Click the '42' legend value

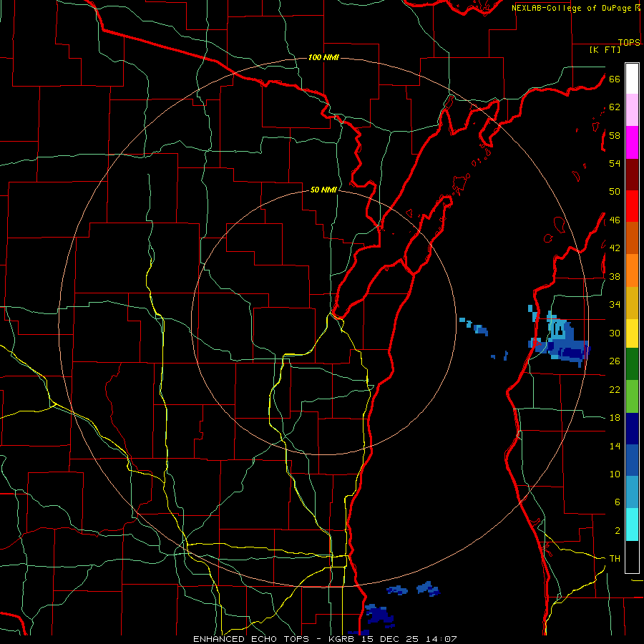[x=615, y=248]
